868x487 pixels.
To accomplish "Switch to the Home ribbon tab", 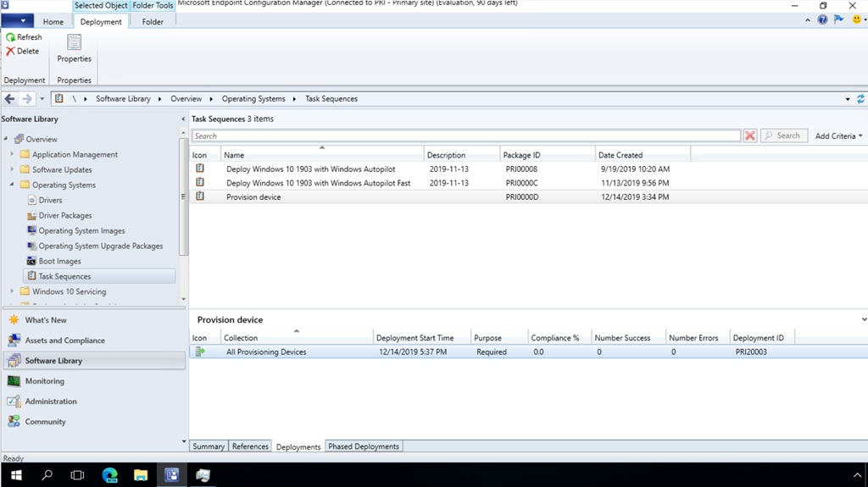I will point(53,22).
